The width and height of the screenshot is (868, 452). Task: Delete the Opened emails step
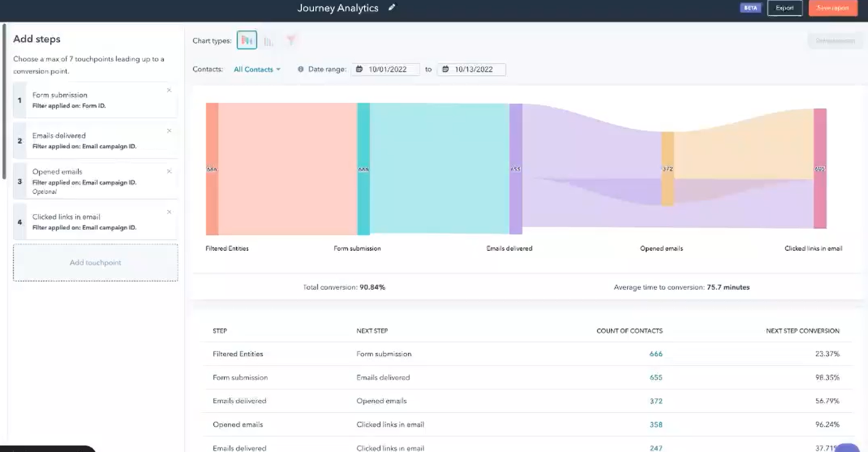pos(169,171)
